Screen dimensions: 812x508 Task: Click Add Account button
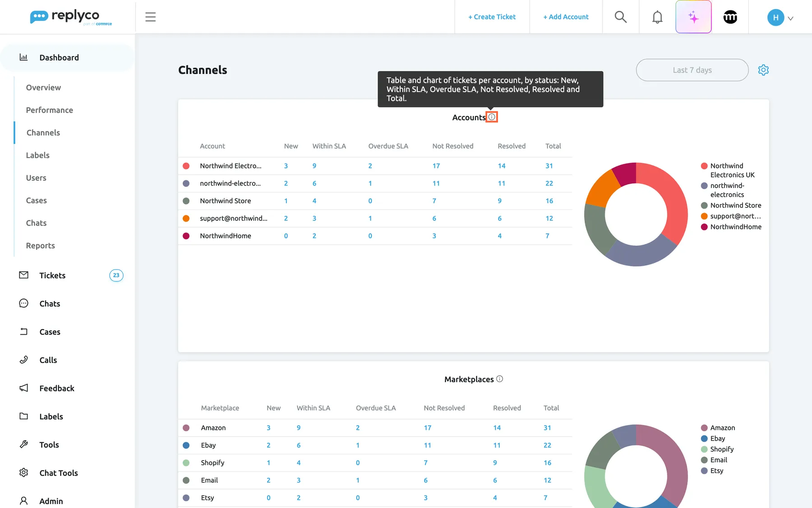point(566,17)
